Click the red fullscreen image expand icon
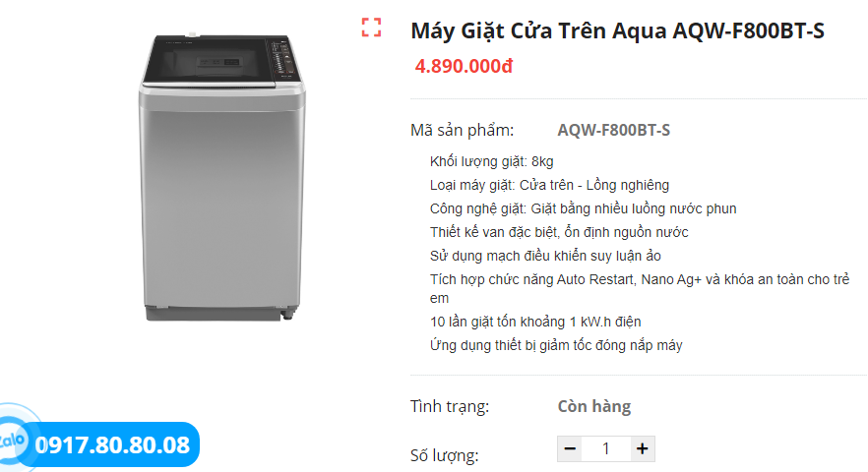This screenshot has width=868, height=472. pos(371,28)
